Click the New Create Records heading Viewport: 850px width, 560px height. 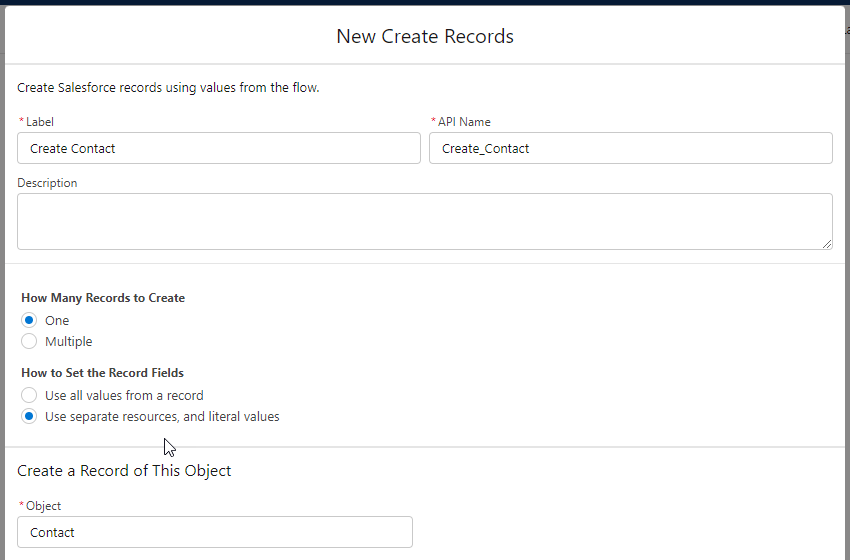coord(424,36)
